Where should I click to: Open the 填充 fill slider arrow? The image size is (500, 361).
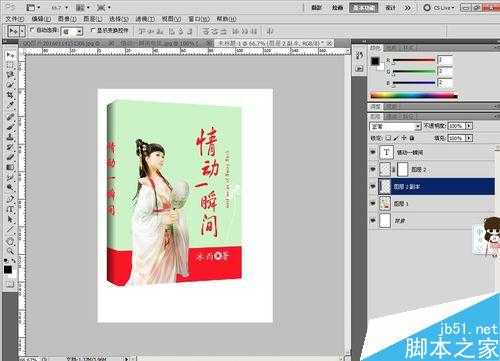[469, 138]
